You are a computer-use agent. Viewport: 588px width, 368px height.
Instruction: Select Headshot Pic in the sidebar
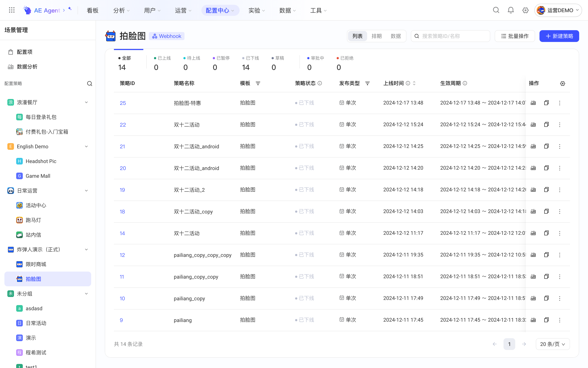coord(48,161)
